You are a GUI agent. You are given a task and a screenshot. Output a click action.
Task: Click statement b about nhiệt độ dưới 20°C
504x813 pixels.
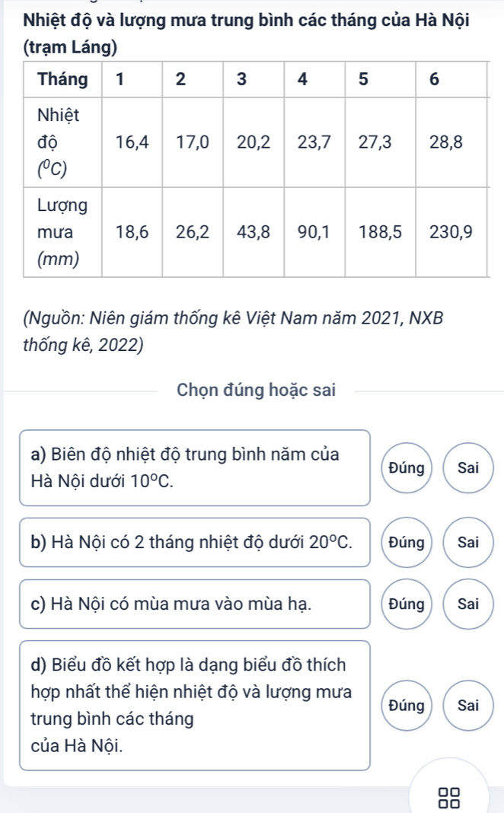(x=195, y=543)
